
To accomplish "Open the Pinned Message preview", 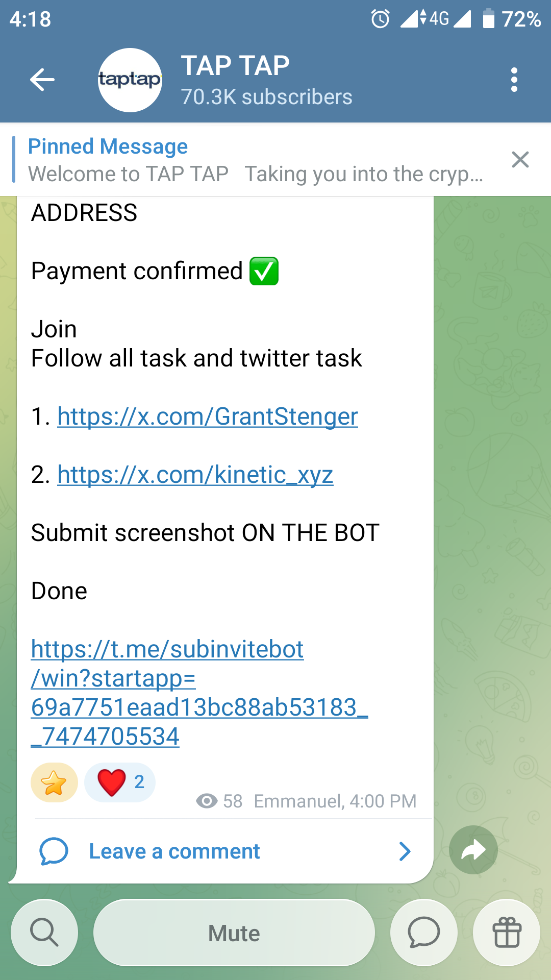I will [255, 160].
